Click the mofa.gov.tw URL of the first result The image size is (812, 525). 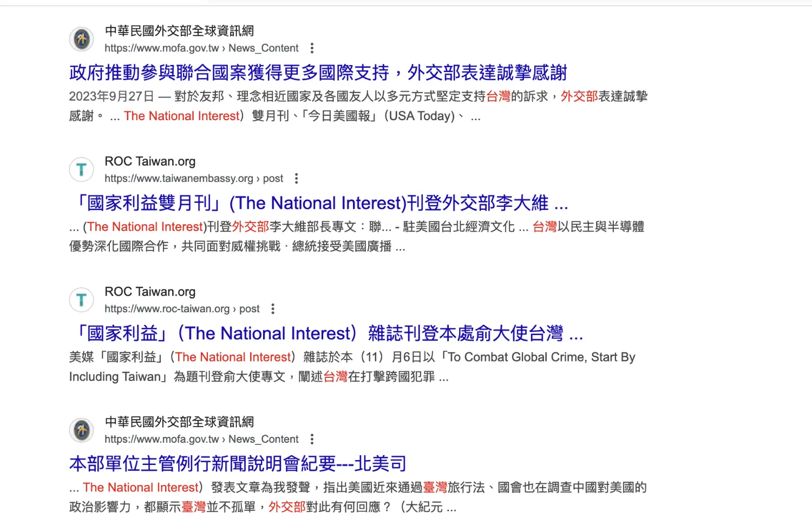(201, 48)
